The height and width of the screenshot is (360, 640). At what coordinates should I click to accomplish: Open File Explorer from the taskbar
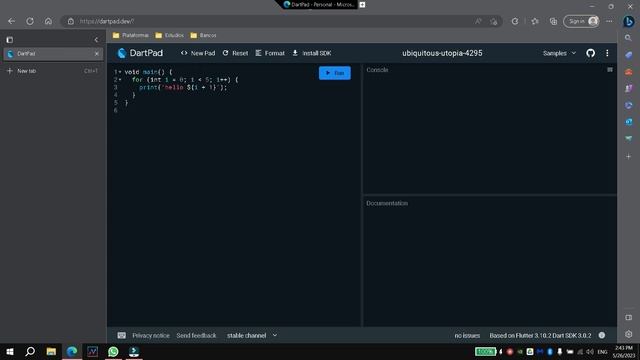[x=51, y=351]
